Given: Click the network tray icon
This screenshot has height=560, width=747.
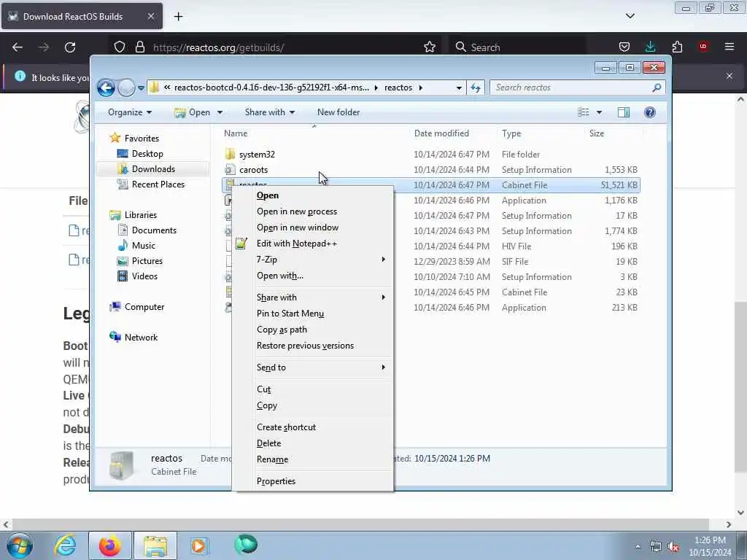Looking at the screenshot, I should point(656,547).
